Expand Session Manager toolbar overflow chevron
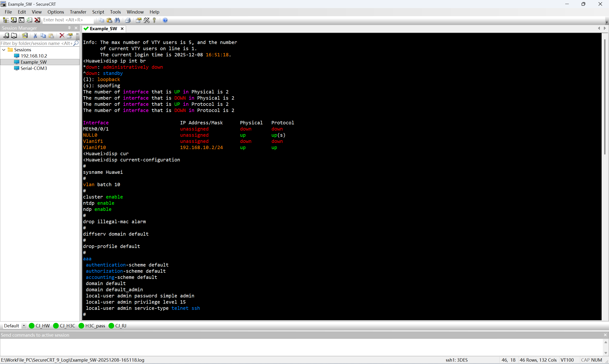The height and width of the screenshot is (364, 609). point(78,36)
